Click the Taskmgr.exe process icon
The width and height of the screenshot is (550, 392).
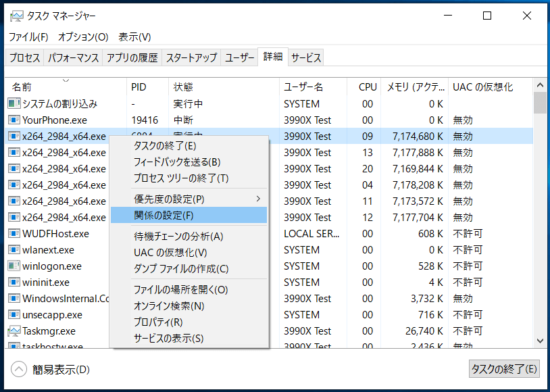14,330
